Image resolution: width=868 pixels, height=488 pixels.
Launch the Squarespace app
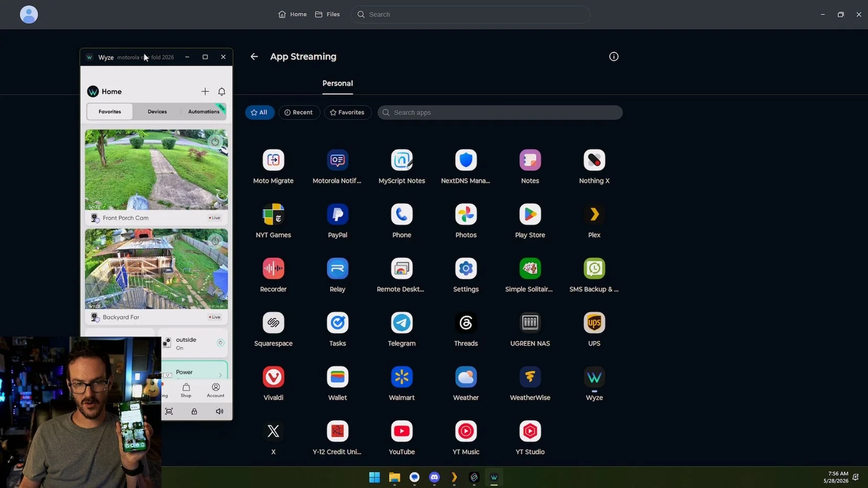tap(273, 323)
